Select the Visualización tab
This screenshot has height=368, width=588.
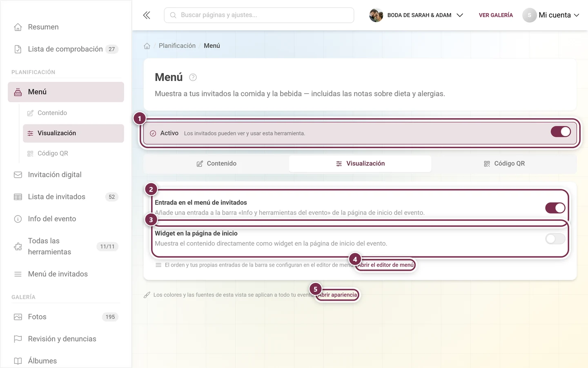pos(360,164)
